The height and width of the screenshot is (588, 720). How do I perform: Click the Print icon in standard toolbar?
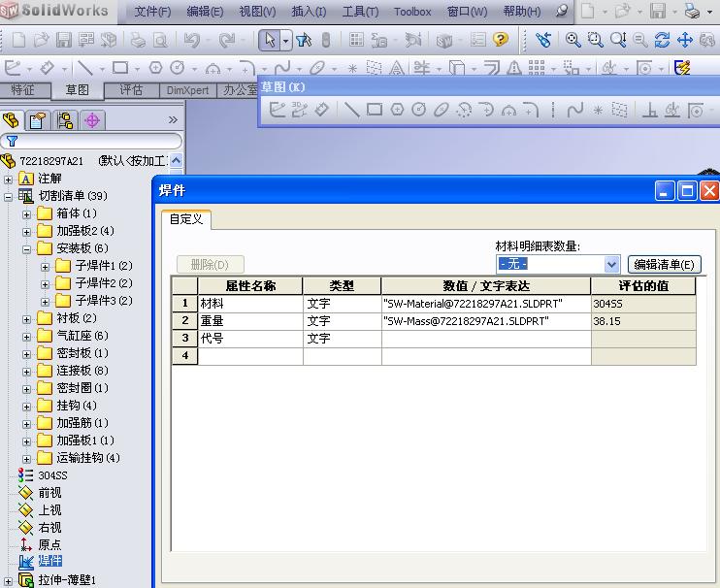click(138, 41)
